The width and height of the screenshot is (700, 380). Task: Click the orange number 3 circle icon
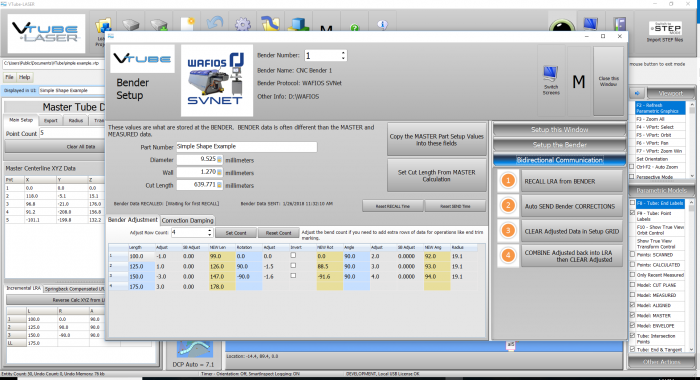508,231
